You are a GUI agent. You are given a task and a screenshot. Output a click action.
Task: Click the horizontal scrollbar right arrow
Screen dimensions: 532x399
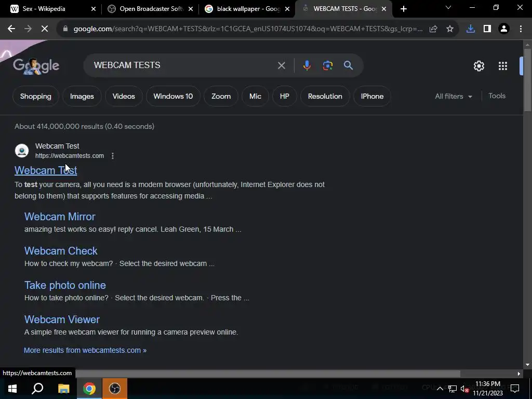519,374
